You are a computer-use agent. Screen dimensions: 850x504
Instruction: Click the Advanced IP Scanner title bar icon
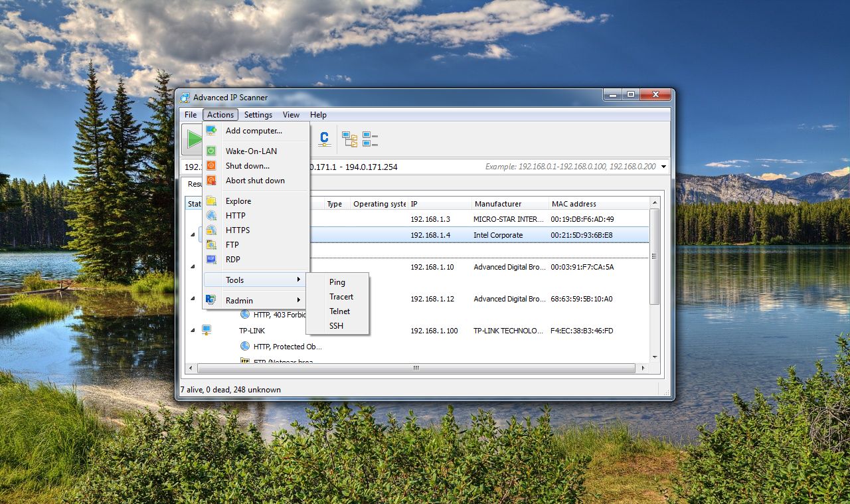click(x=185, y=98)
